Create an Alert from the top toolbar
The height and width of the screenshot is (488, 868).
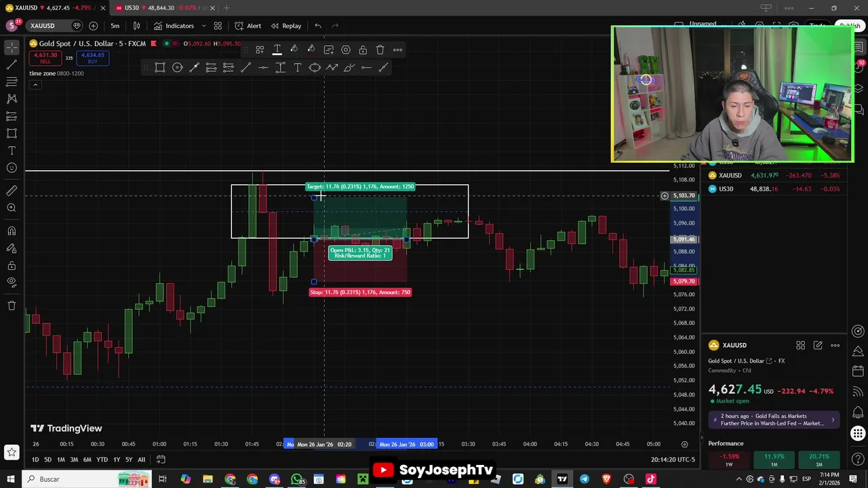pos(248,26)
